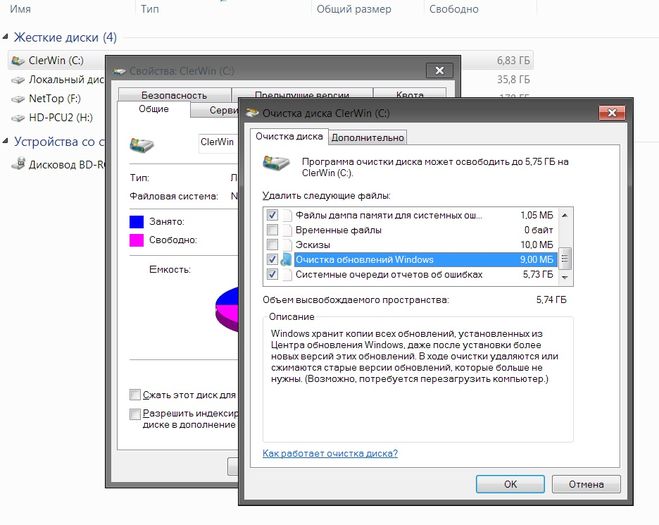Switch to the Дополнительно tab
The image size is (659, 525).
(367, 137)
